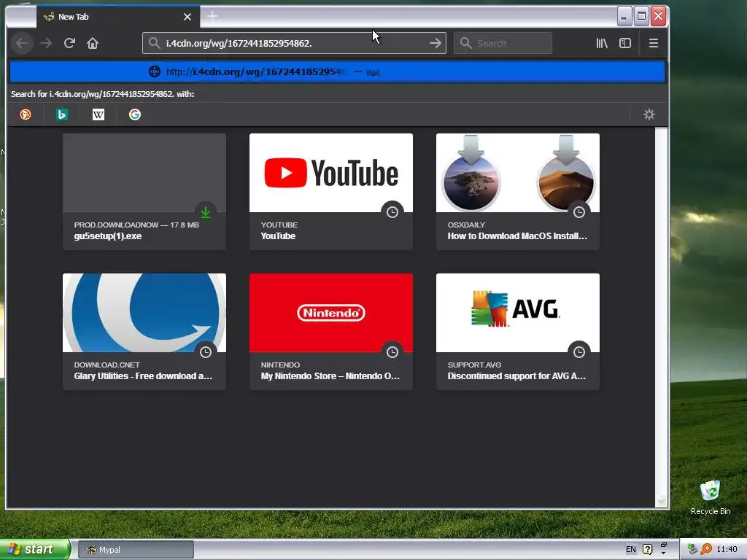Click the orange magnifier system tray icon
The width and height of the screenshot is (747, 560).
[x=706, y=549]
